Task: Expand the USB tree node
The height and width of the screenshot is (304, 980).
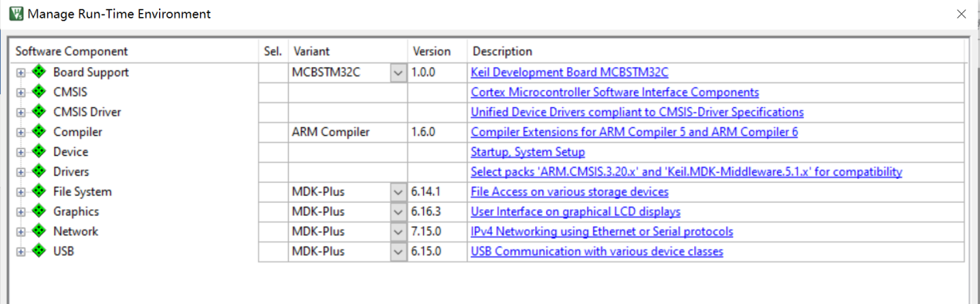Action: pyautogui.click(x=21, y=252)
